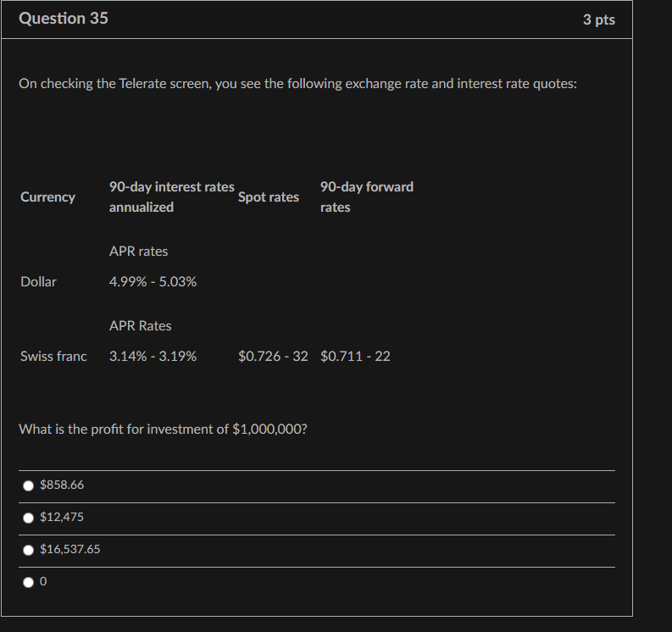Screen dimensions: 672x632
Task: Click the Spot rates column header
Action: [x=269, y=197]
